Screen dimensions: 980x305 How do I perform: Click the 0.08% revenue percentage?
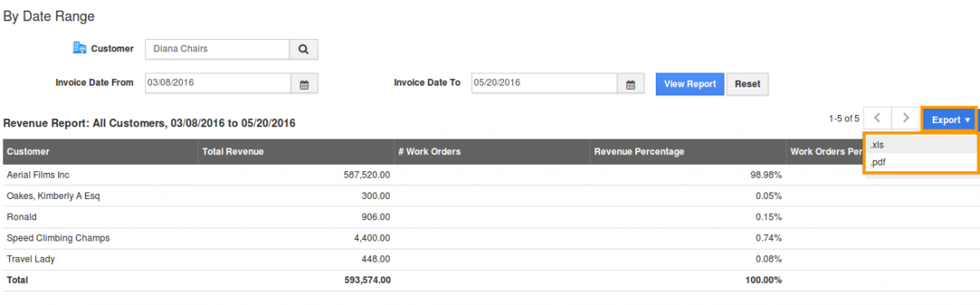coord(769,259)
